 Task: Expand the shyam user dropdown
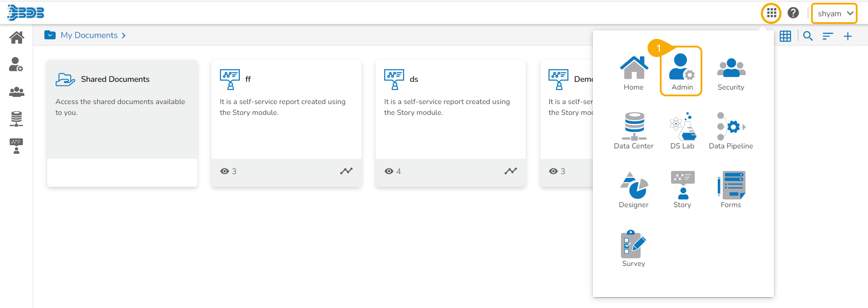click(835, 14)
